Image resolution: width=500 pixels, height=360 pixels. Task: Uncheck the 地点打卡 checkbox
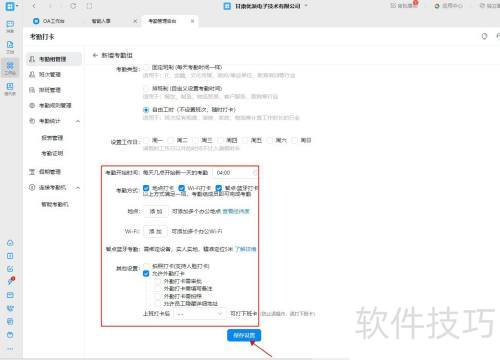[x=146, y=188]
